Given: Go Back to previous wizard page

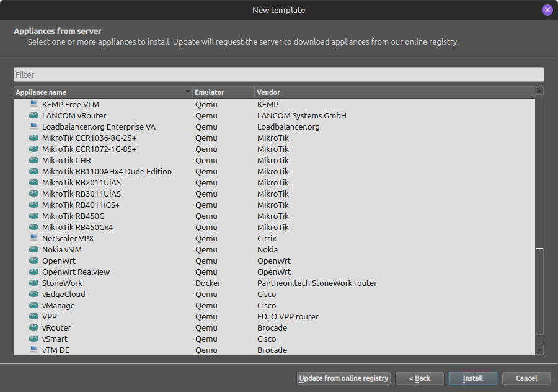Looking at the screenshot, I should click(420, 378).
